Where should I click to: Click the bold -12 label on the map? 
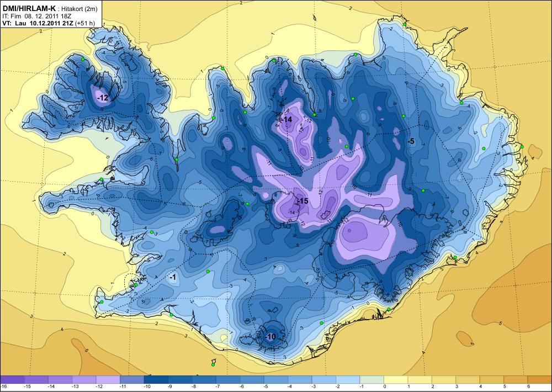pos(103,98)
